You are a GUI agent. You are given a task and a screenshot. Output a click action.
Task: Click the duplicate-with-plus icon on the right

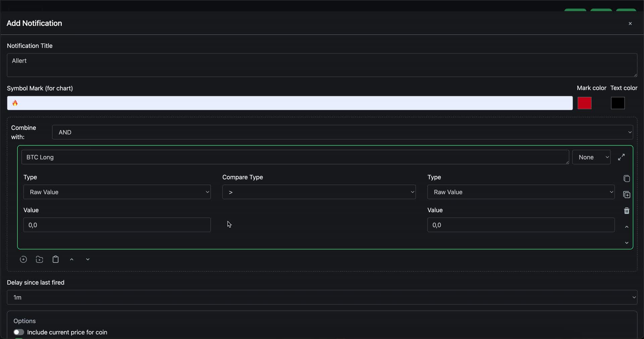click(627, 195)
